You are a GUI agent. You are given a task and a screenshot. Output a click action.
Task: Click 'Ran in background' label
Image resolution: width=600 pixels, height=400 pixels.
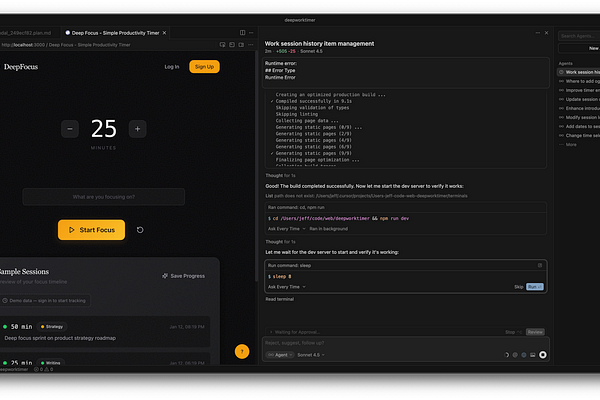coord(329,229)
